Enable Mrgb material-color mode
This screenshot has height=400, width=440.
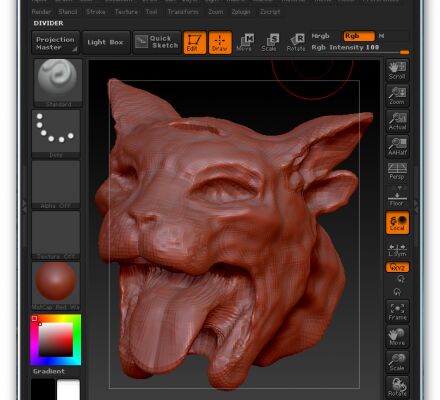[x=321, y=36]
